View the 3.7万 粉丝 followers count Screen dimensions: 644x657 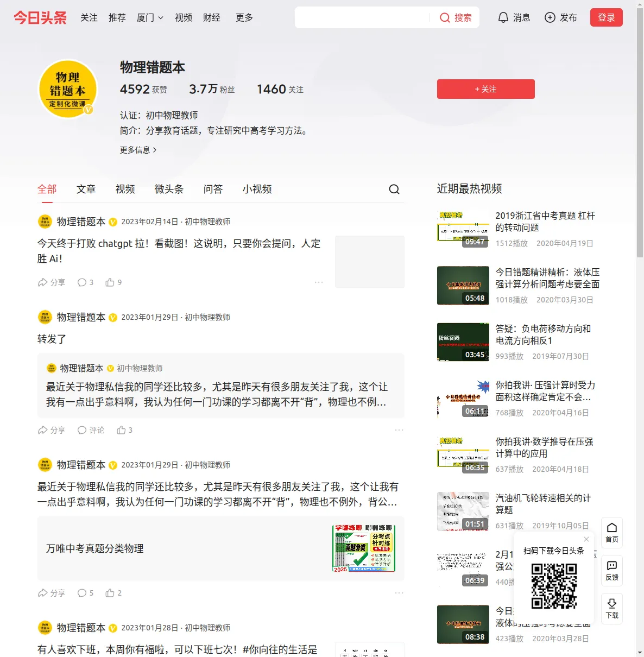point(212,89)
